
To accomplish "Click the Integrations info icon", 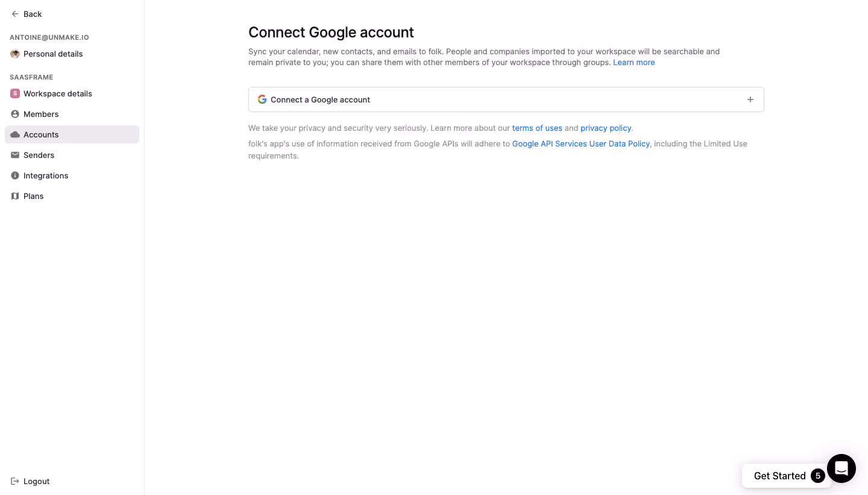I will pos(15,175).
